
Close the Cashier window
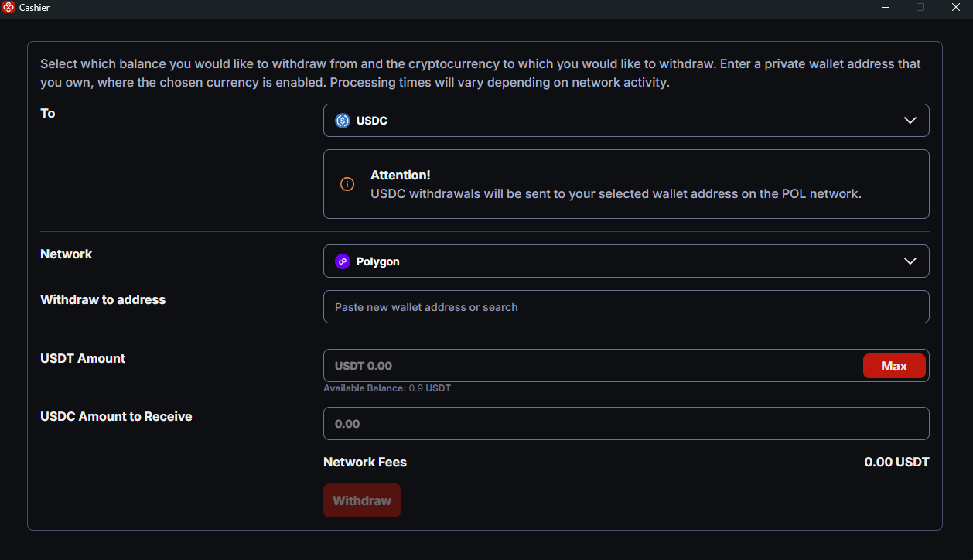[955, 7]
